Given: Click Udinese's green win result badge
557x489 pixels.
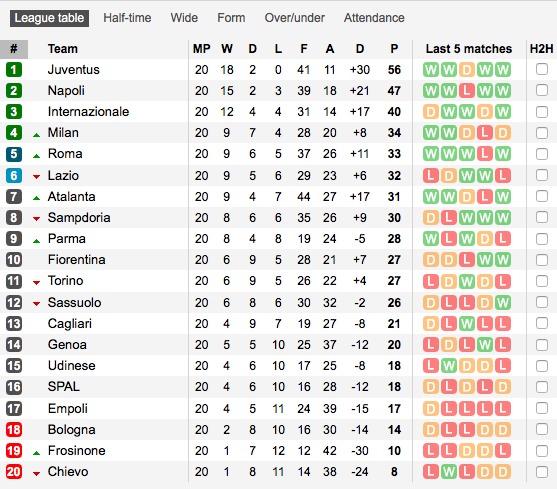Looking at the screenshot, I should click(449, 366).
